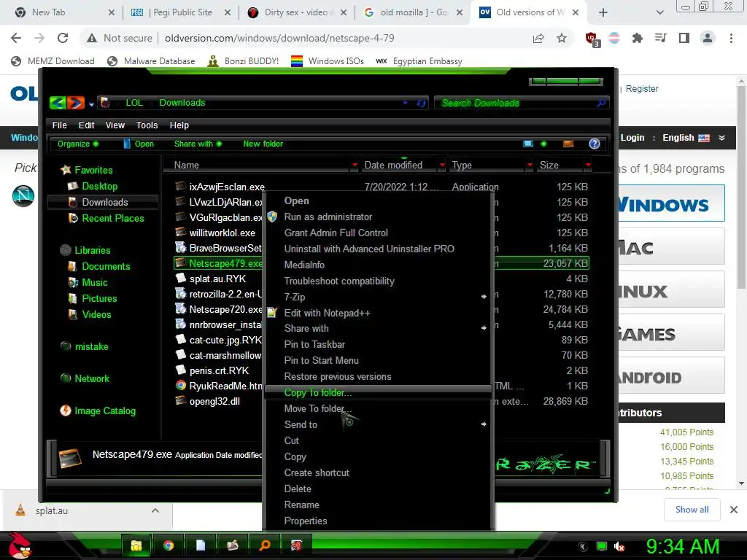This screenshot has height=560, width=747.
Task: Open Chrome profile avatar icon
Action: coord(708,38)
